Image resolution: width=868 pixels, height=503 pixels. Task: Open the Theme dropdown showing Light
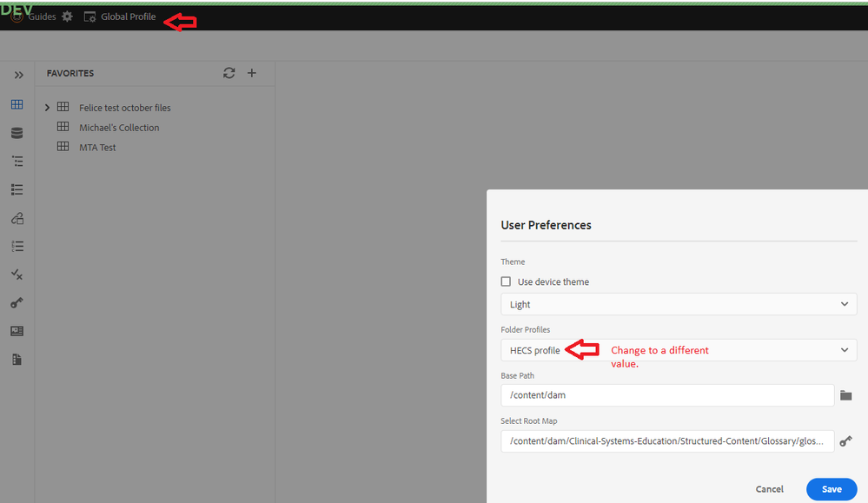click(678, 304)
